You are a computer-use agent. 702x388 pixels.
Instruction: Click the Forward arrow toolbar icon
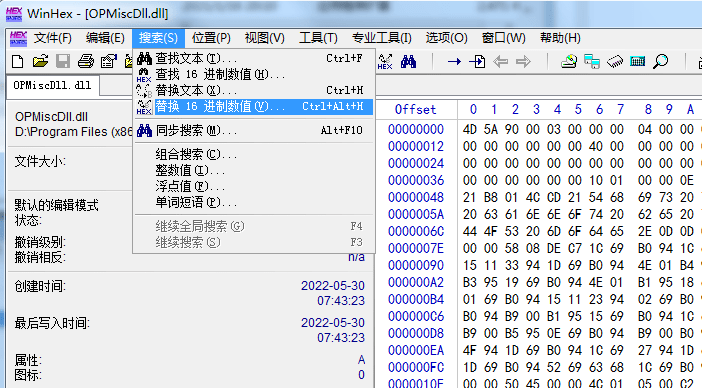coord(523,61)
